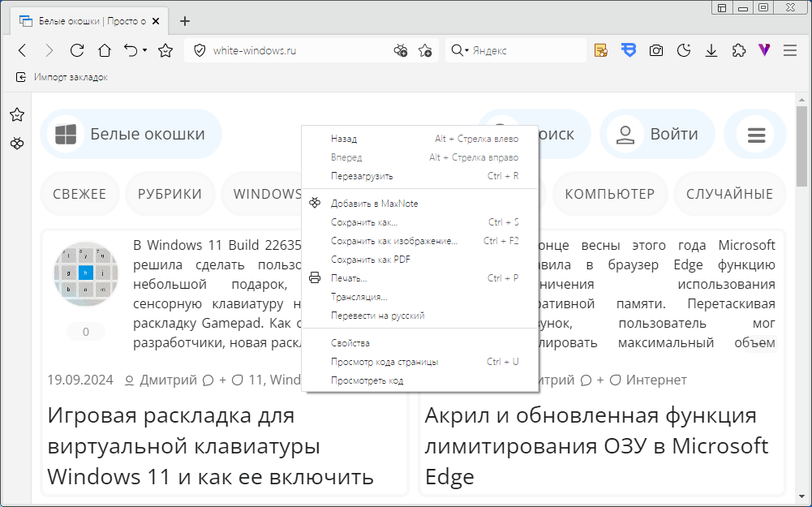Expand the undo closed tabs dropdown arrow
The height and width of the screenshot is (507, 812).
point(145,50)
